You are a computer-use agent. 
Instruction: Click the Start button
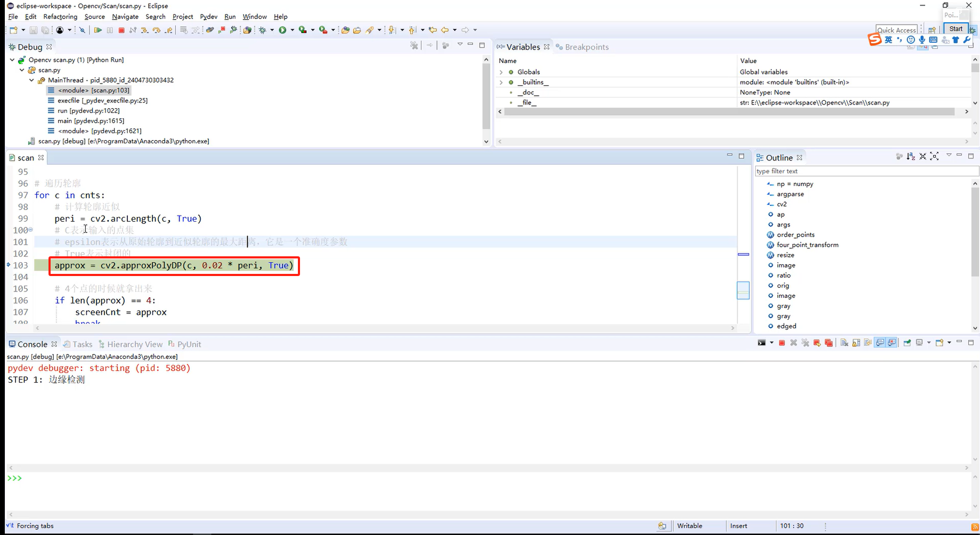click(956, 29)
